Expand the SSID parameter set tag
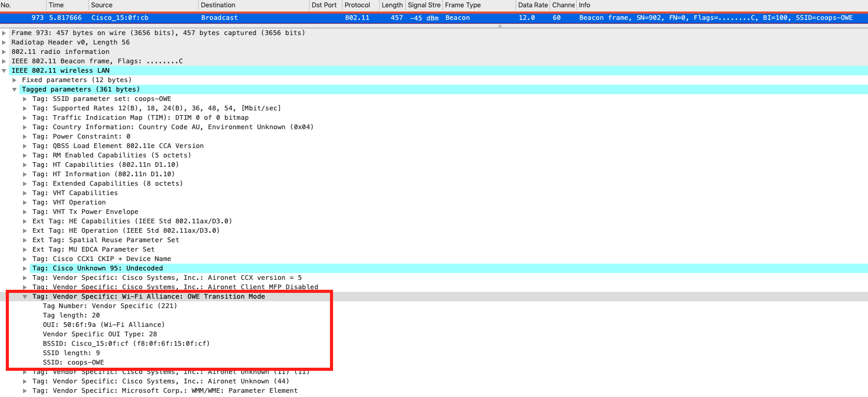The image size is (868, 397). (x=25, y=99)
